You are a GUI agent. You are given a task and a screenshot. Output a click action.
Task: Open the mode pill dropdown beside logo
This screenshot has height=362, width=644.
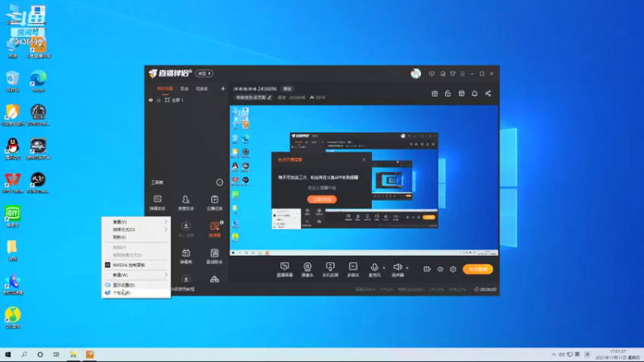pos(204,73)
